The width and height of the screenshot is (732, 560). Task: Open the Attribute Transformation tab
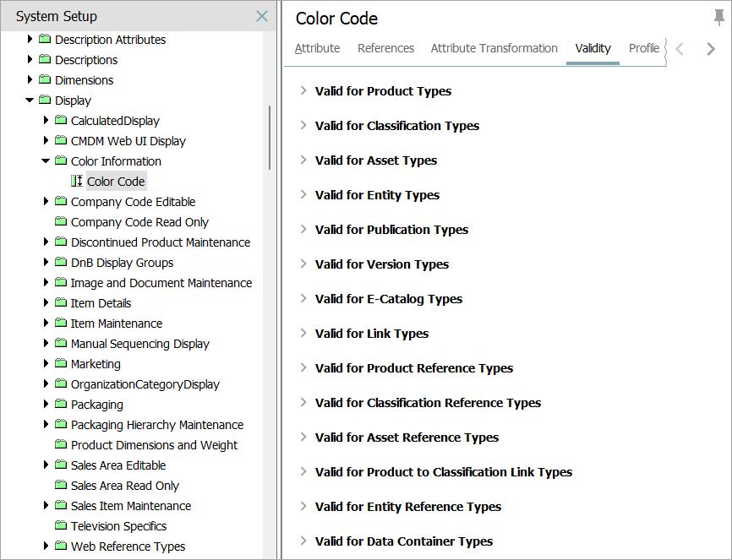point(494,48)
